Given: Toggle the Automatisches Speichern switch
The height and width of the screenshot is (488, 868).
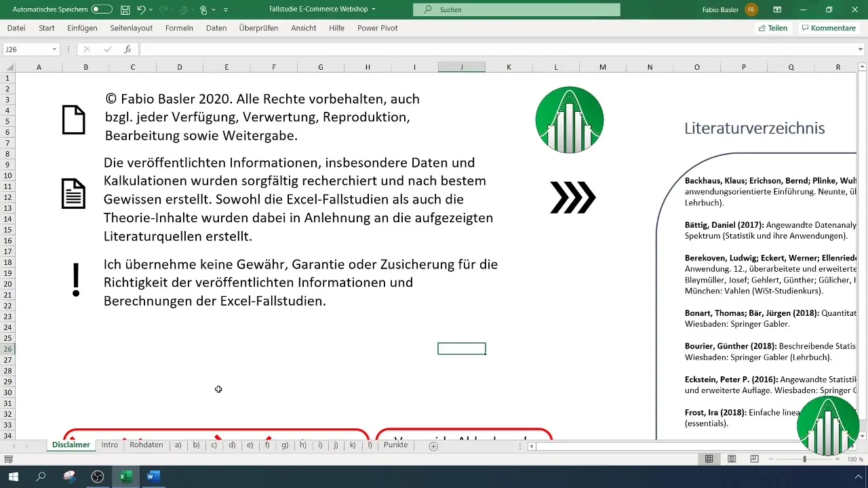Looking at the screenshot, I should [102, 9].
